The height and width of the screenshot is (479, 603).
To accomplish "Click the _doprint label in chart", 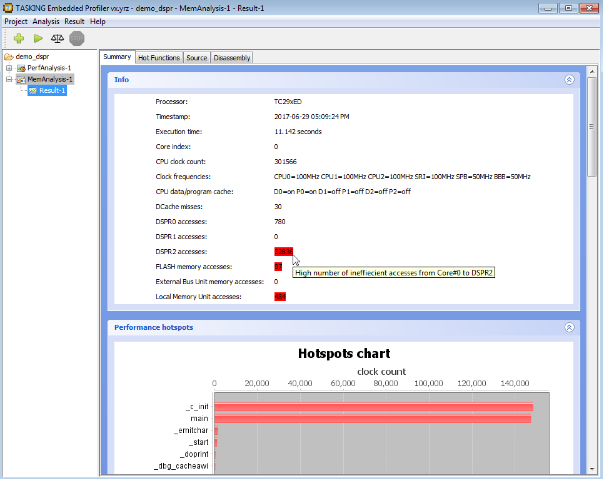I will click(194, 454).
